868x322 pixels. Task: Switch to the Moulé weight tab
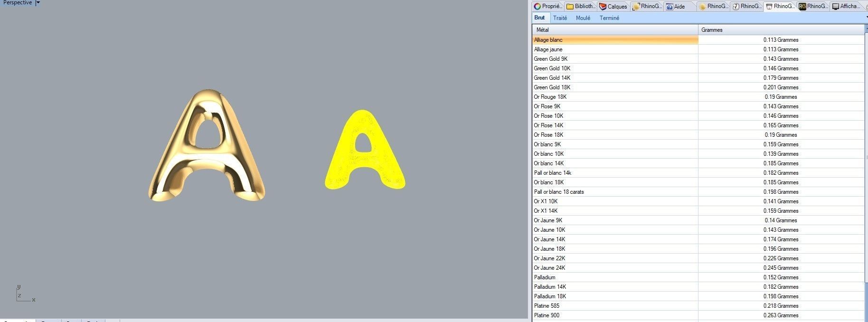point(583,18)
